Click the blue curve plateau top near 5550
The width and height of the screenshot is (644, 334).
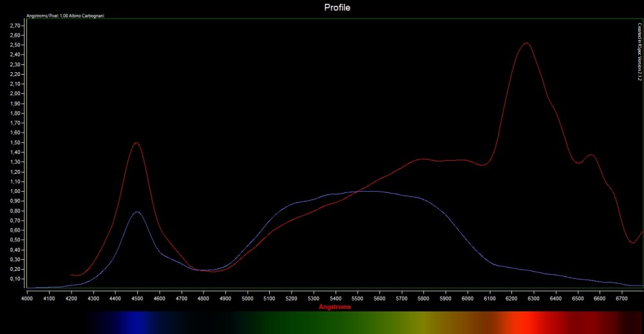[368, 191]
